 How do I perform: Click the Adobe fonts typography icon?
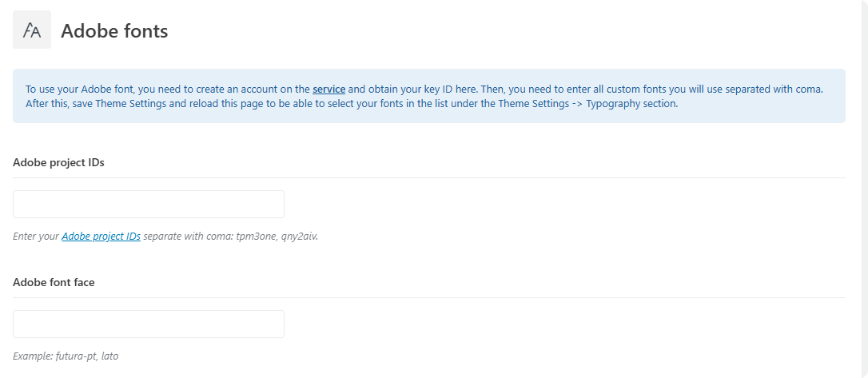click(32, 30)
